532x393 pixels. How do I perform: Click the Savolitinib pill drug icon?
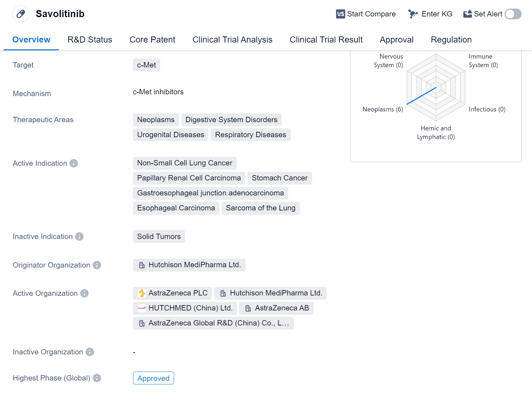click(21, 14)
